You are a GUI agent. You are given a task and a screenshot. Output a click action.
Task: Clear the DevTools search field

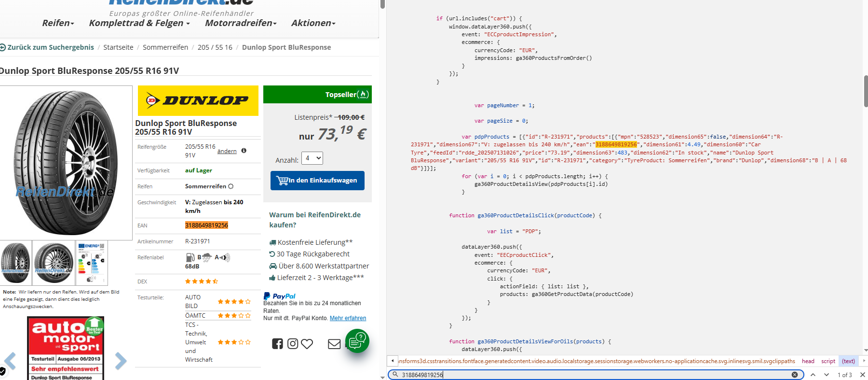(795, 375)
